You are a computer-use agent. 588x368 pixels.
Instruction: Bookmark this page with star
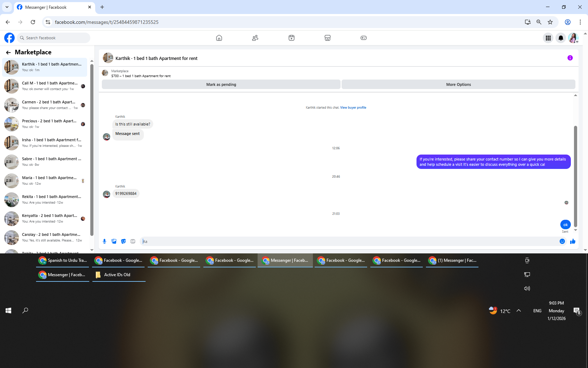[550, 22]
